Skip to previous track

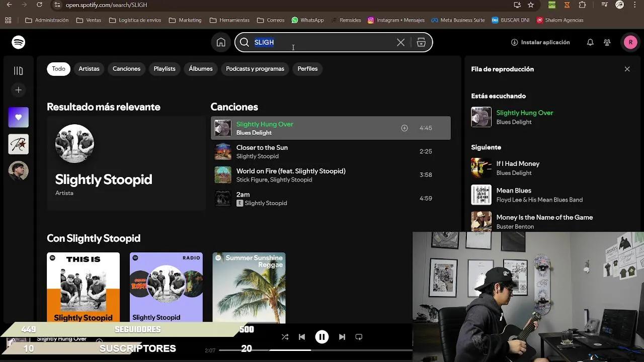(302, 337)
